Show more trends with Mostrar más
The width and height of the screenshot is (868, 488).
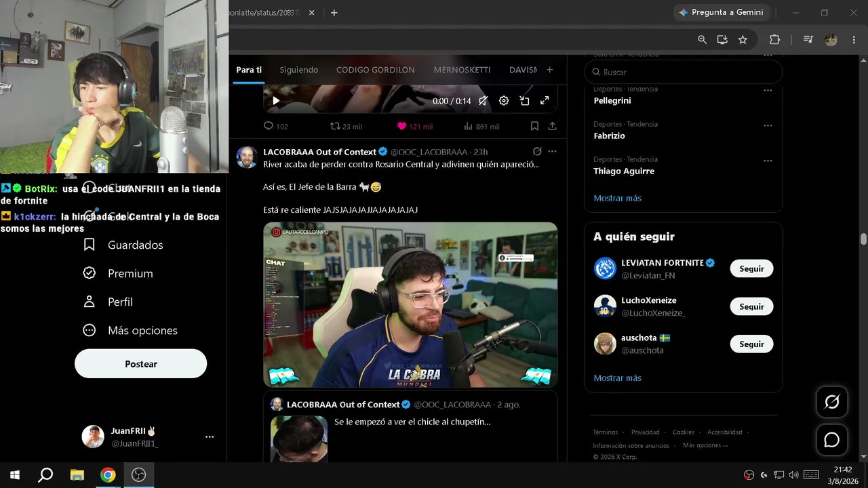[617, 198]
